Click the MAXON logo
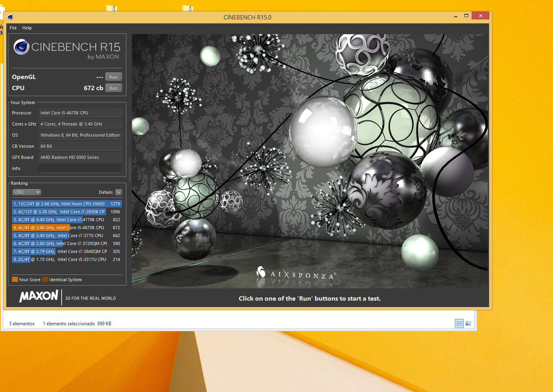This screenshot has width=553, height=392. (x=39, y=296)
